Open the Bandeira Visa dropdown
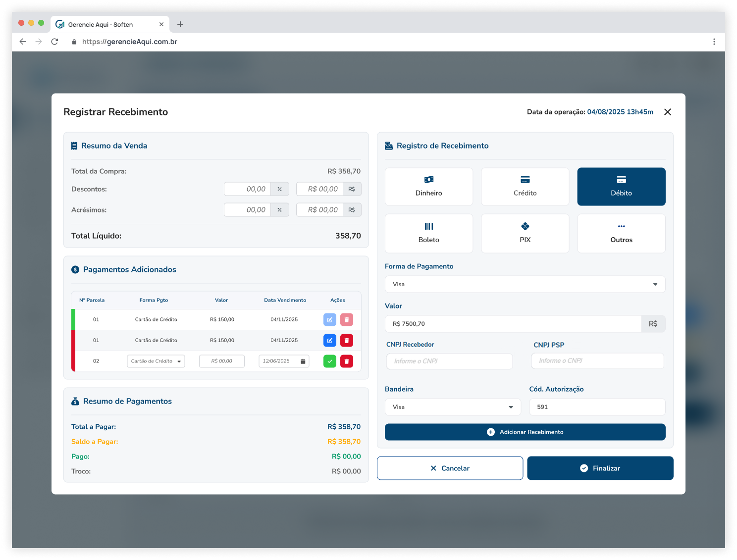737x560 pixels. coord(453,407)
